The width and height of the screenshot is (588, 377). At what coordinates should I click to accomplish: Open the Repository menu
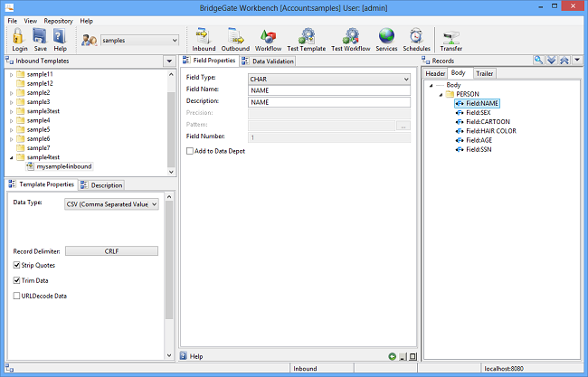[x=58, y=21]
